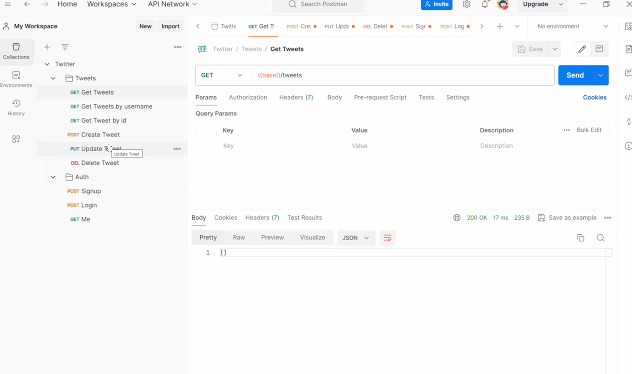
Task: Click Save as example
Action: [x=567, y=218]
